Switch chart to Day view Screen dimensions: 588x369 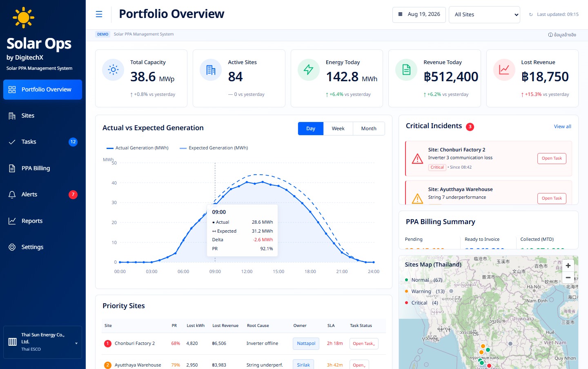click(311, 129)
